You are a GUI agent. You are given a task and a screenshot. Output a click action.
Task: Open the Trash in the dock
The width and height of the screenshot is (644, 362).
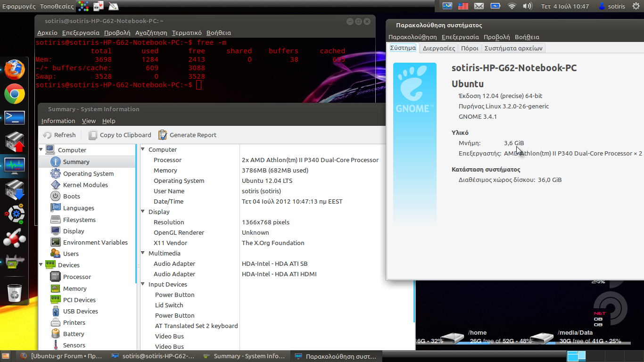[15, 293]
